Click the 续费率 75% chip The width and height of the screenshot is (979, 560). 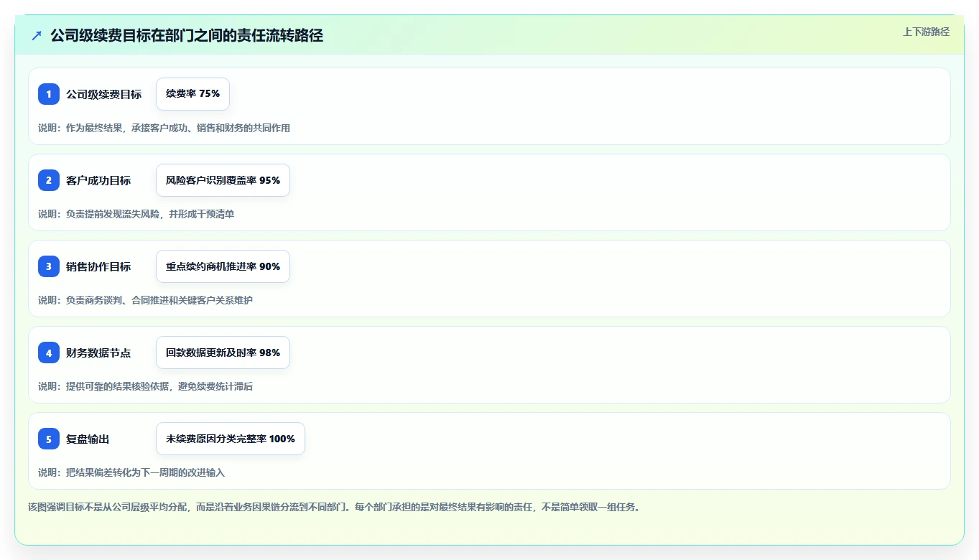[192, 94]
